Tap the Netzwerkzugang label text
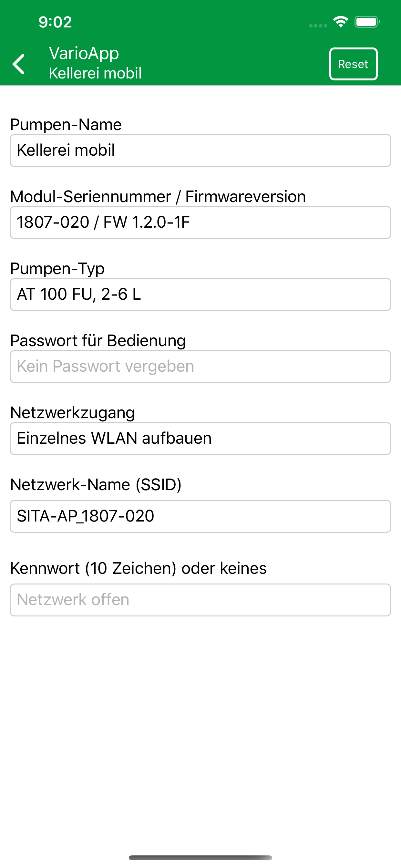The height and width of the screenshot is (868, 401). (72, 412)
